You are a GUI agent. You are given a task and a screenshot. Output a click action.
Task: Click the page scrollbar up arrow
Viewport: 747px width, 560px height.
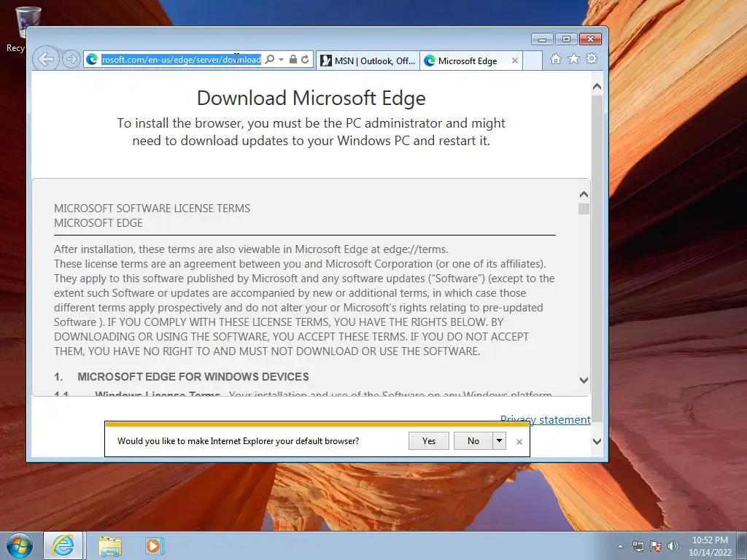point(597,87)
